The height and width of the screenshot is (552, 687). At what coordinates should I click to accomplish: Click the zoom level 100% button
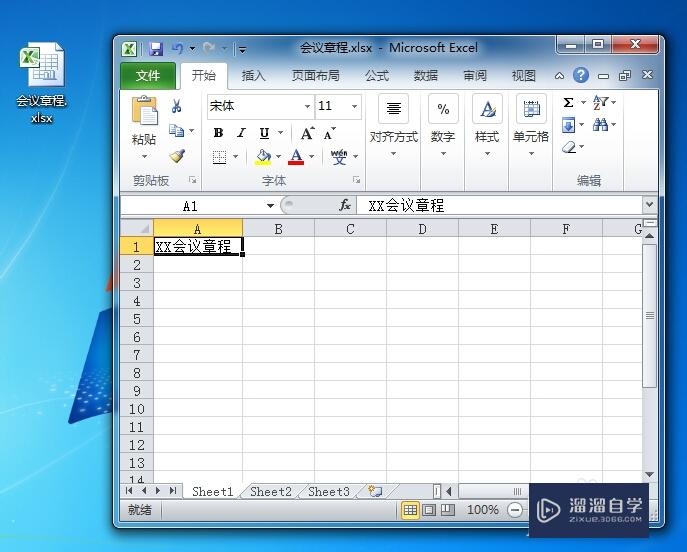click(482, 510)
